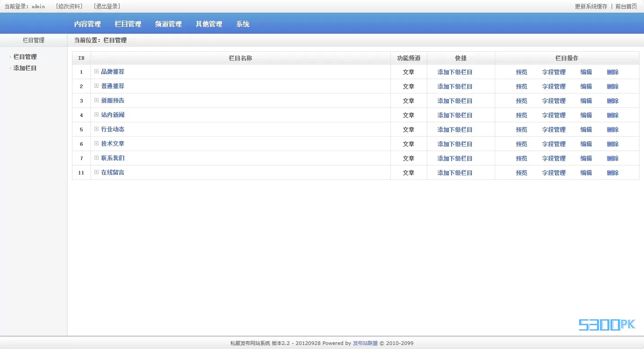Open 字段管理 for 普通推荐
This screenshot has width=644, height=349.
click(554, 86)
